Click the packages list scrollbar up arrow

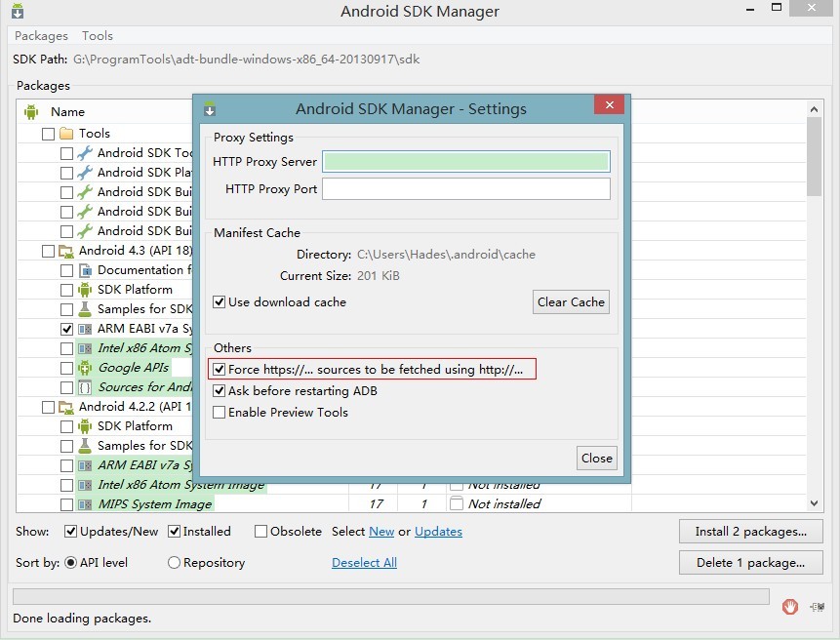coord(814,109)
